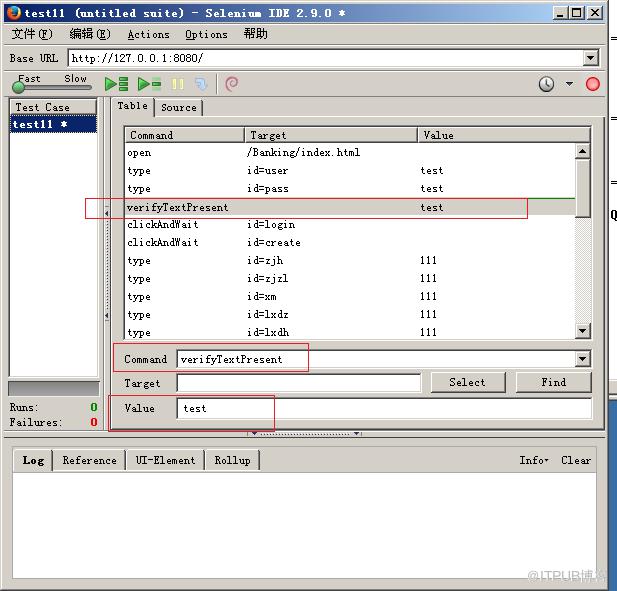
Task: Select the type id=zjzl row
Action: point(350,279)
